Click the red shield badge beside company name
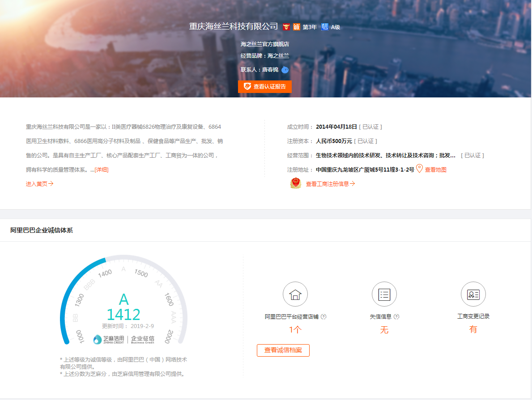532x400 pixels. pyautogui.click(x=286, y=27)
